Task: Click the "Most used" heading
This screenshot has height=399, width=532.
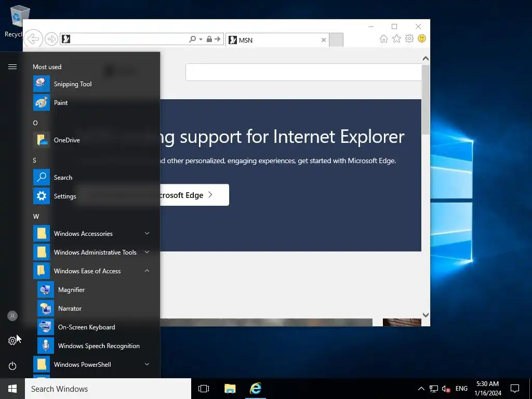Action: [x=47, y=67]
